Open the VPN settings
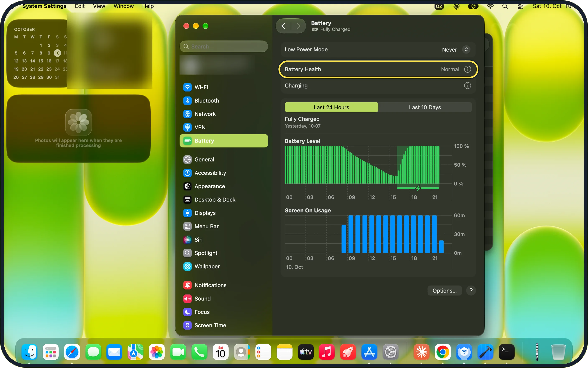 [x=224, y=127]
